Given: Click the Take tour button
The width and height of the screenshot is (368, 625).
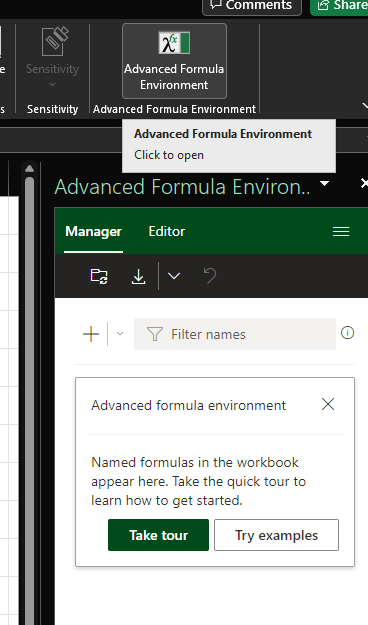Looking at the screenshot, I should 158,535.
